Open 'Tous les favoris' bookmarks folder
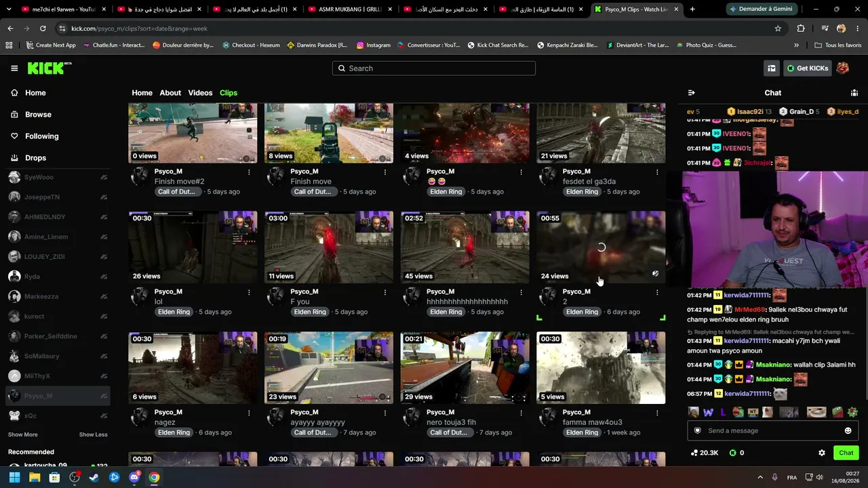868x488 pixels. pyautogui.click(x=838, y=45)
